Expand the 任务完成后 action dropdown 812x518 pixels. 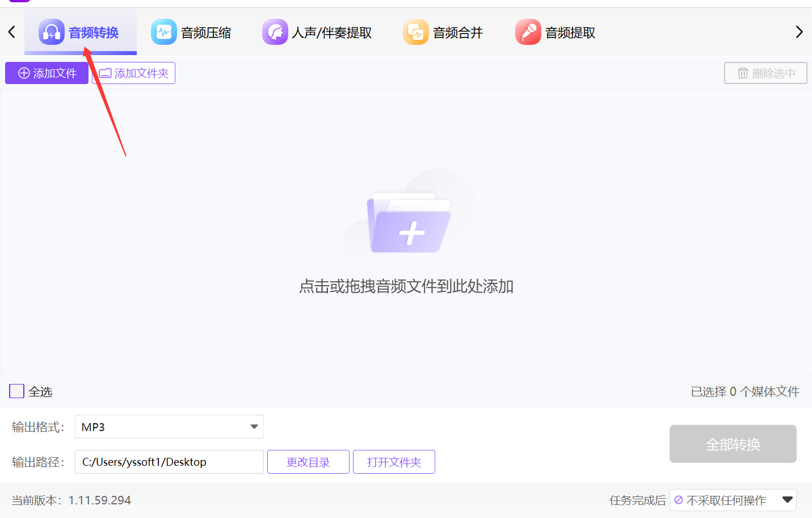tap(733, 500)
